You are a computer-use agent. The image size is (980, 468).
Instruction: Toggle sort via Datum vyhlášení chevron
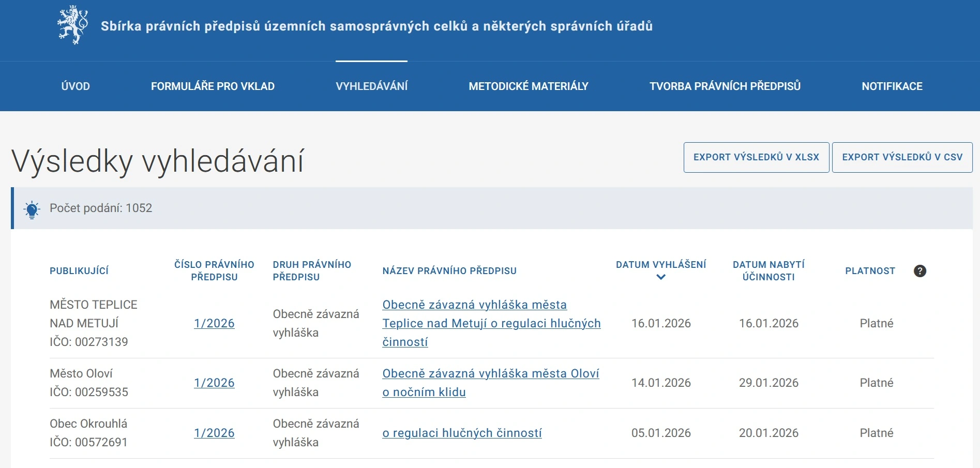[x=660, y=277]
